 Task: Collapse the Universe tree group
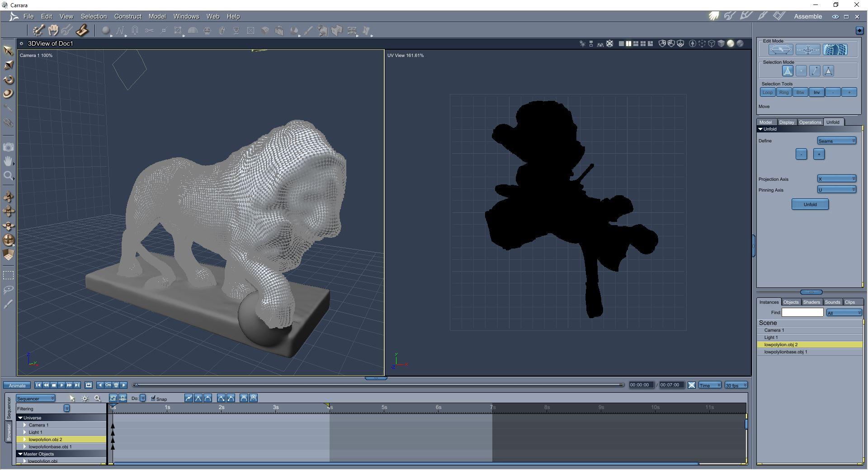click(x=20, y=418)
